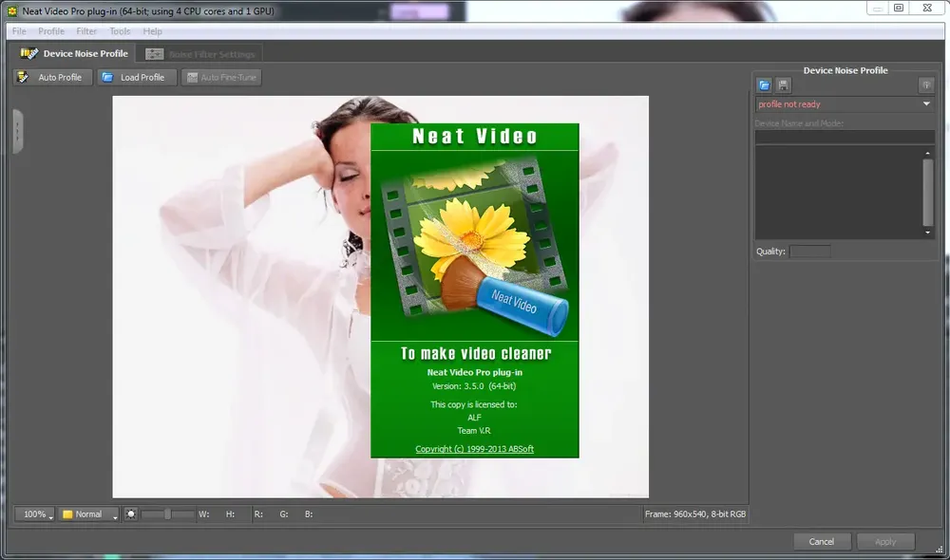Click the Load Profile folder icon
Viewport: 950px width, 560px height.
point(107,78)
